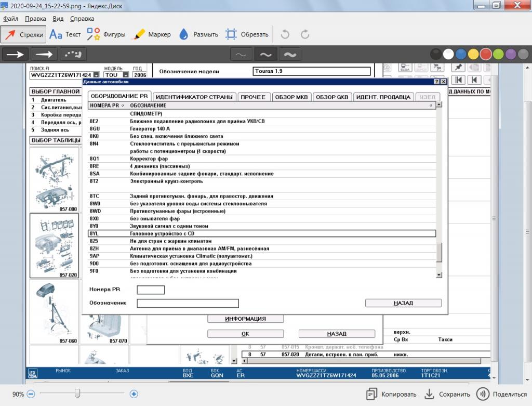
Task: Open the Вид menu
Action: pyautogui.click(x=58, y=19)
